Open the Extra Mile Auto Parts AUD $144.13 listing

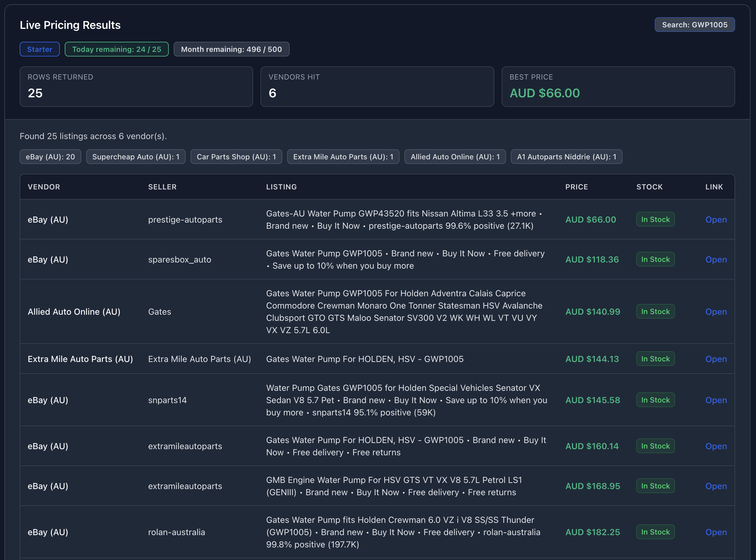pos(716,359)
